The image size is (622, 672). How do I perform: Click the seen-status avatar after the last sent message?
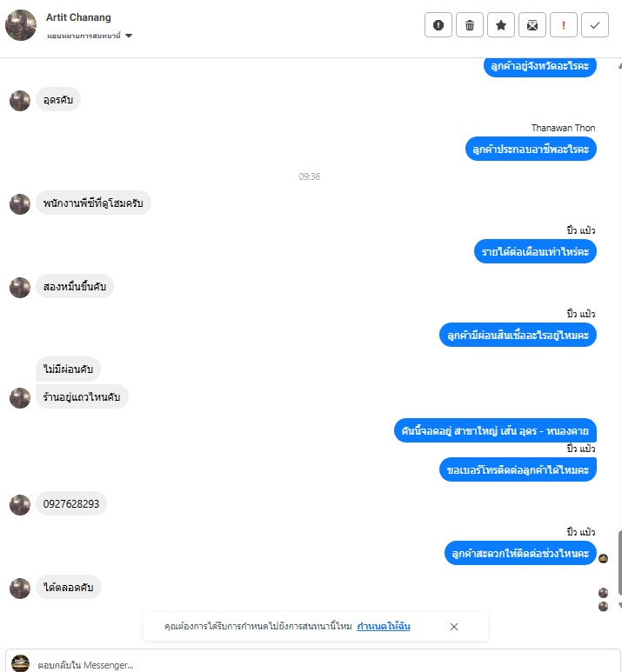(603, 558)
